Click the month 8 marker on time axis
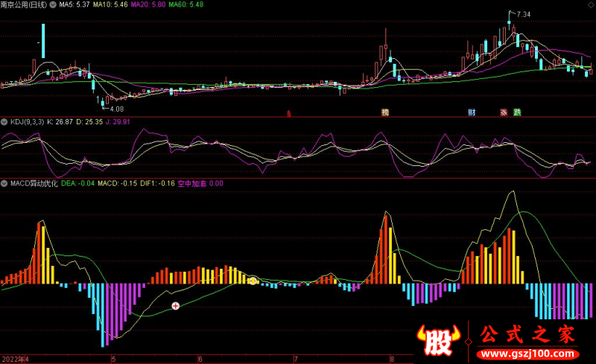 (393, 359)
